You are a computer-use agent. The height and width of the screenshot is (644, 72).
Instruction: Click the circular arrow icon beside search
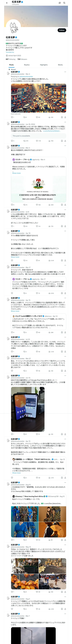[60, 3]
